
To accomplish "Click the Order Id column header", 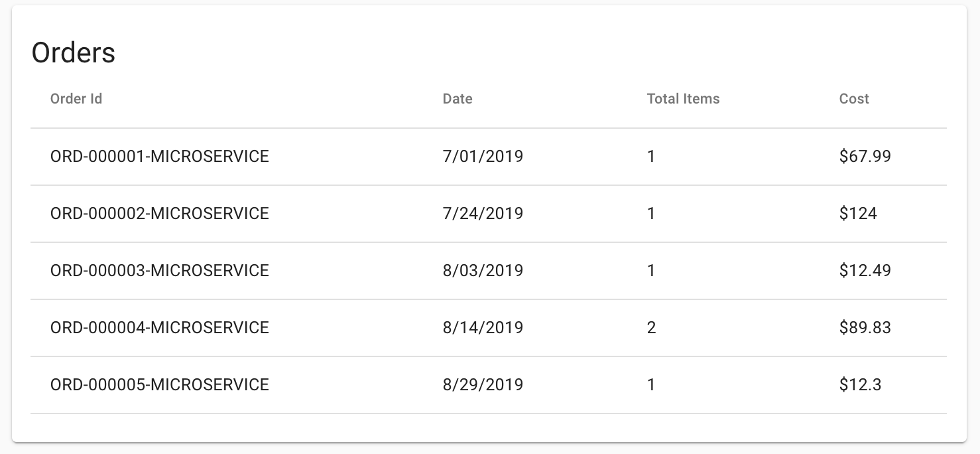I will tap(76, 99).
